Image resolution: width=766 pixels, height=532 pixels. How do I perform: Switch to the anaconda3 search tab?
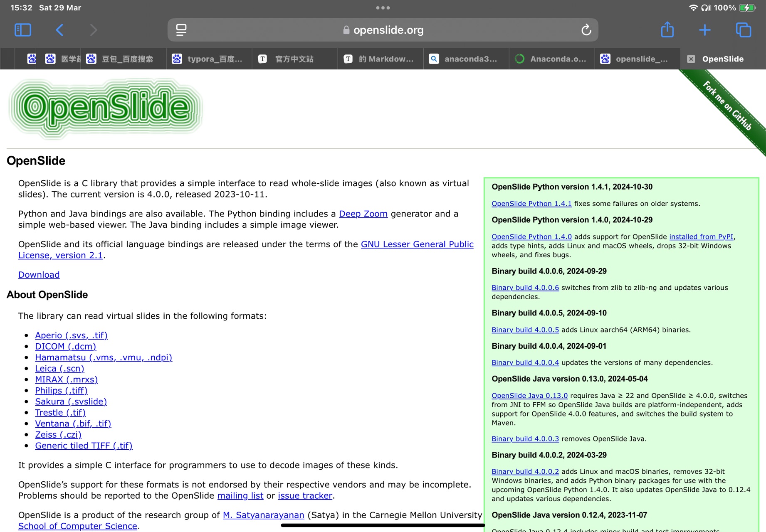[466, 59]
